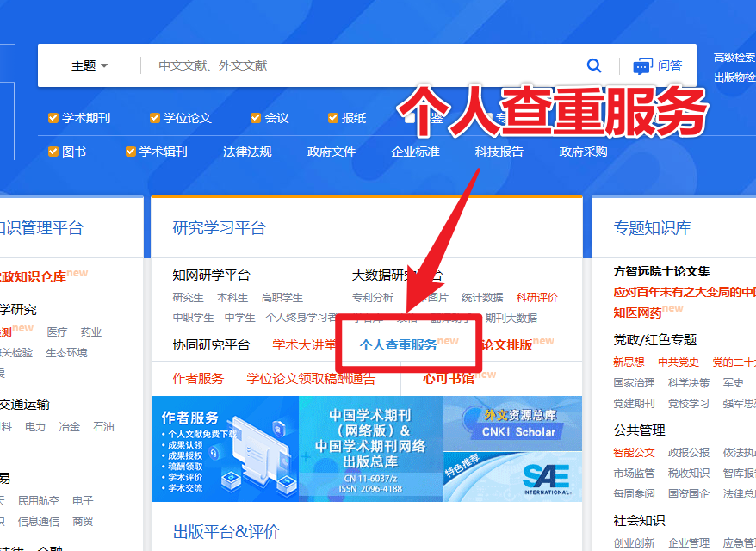Viewport: 756px width, 551px height.
Task: Open 税收知识 link
Action: coord(689,474)
